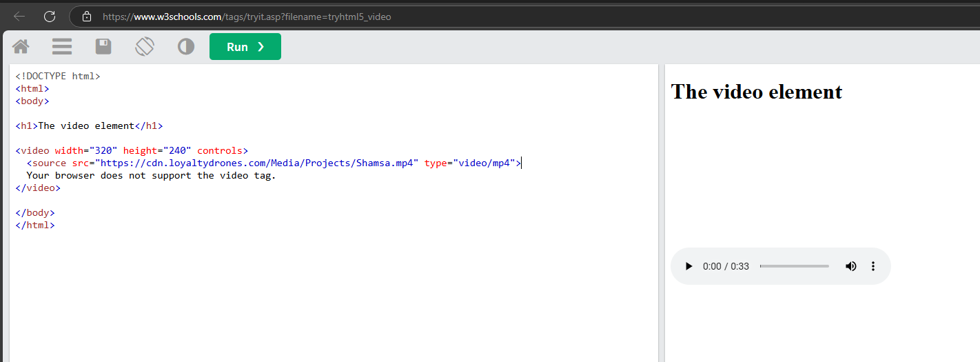Click the controls attribute in video tag
Screen dimensions: 980x362
220,150
